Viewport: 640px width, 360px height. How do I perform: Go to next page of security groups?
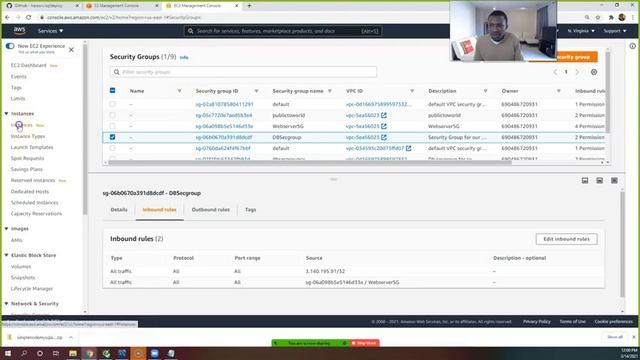tap(577, 72)
